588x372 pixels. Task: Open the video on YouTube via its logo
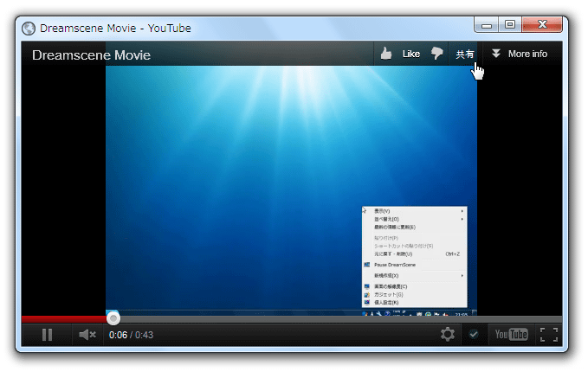click(511, 334)
